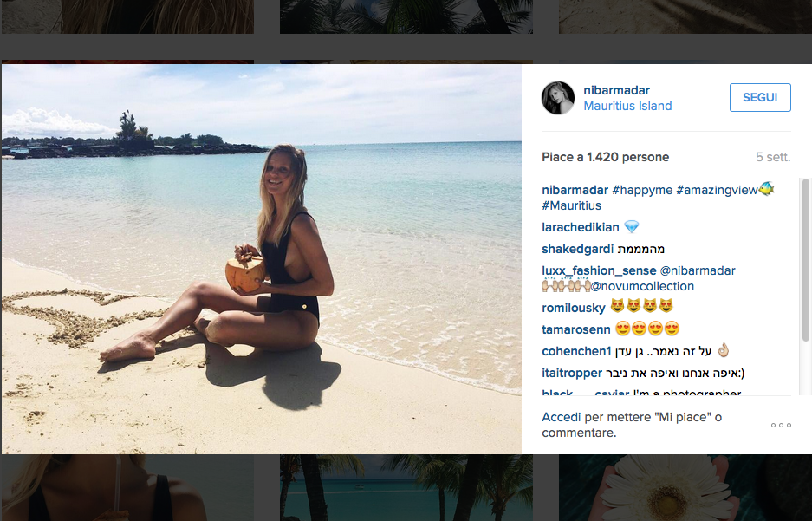Click the nibarmadar profile avatar

[x=558, y=98]
